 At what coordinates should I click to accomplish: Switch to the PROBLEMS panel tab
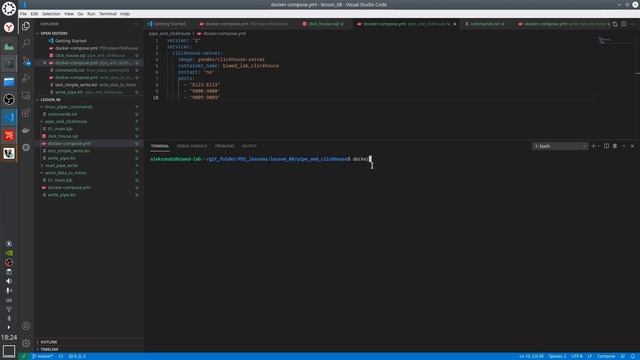(x=224, y=146)
